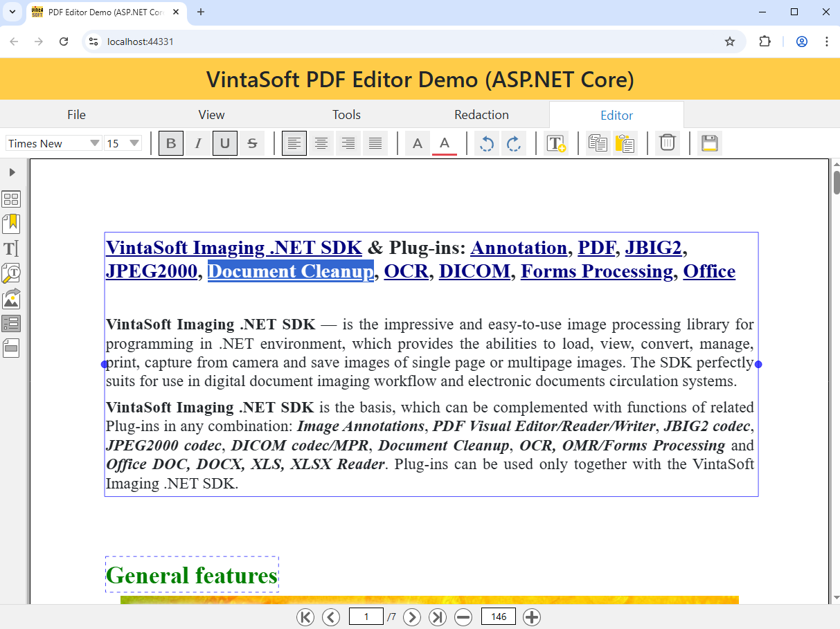Click the zoom percentage field showing 146
The width and height of the screenshot is (840, 629).
(x=498, y=617)
